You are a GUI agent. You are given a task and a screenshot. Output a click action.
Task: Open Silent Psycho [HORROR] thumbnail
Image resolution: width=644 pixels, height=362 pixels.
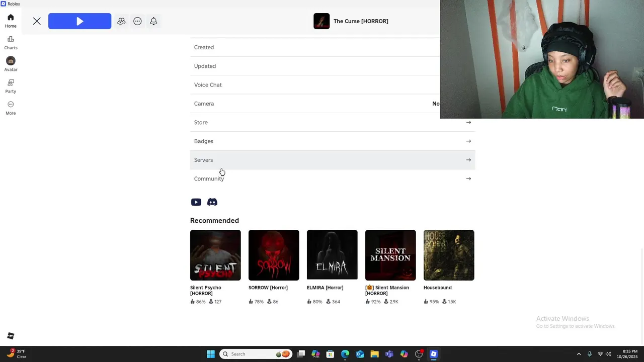pos(215,255)
